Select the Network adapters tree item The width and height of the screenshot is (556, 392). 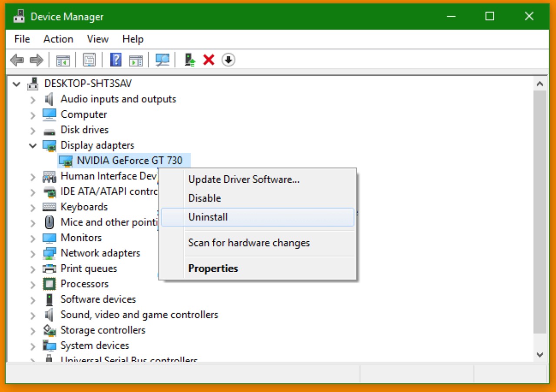click(x=100, y=253)
